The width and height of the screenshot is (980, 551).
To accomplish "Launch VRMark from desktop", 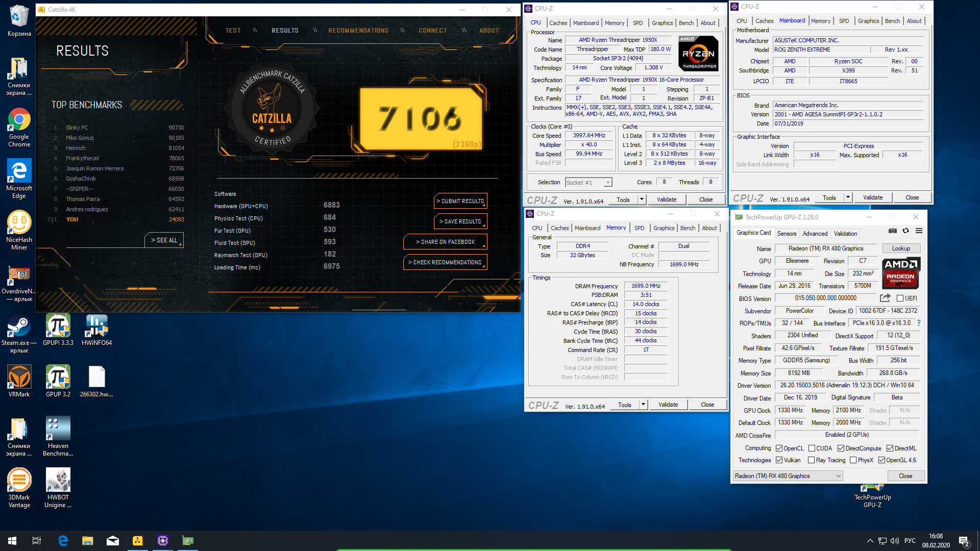I will click(x=19, y=381).
